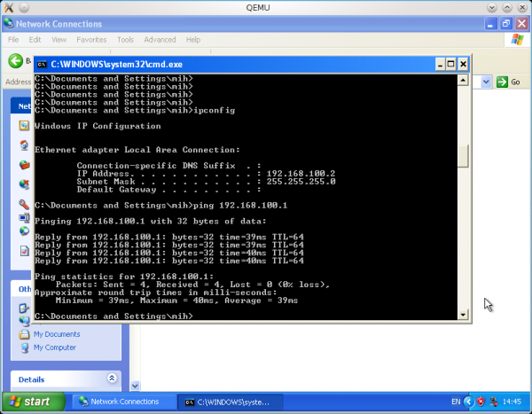Click the EN language indicator
The height and width of the screenshot is (414, 532).
pyautogui.click(x=456, y=402)
